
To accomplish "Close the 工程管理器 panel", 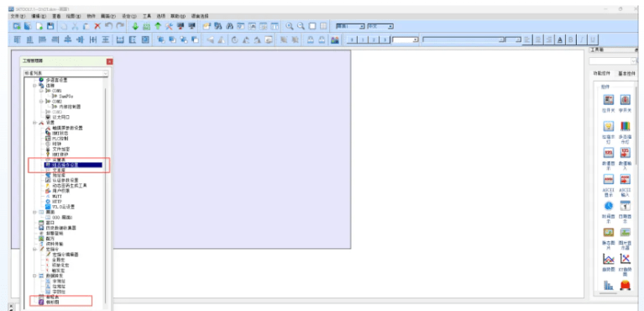I will (110, 61).
